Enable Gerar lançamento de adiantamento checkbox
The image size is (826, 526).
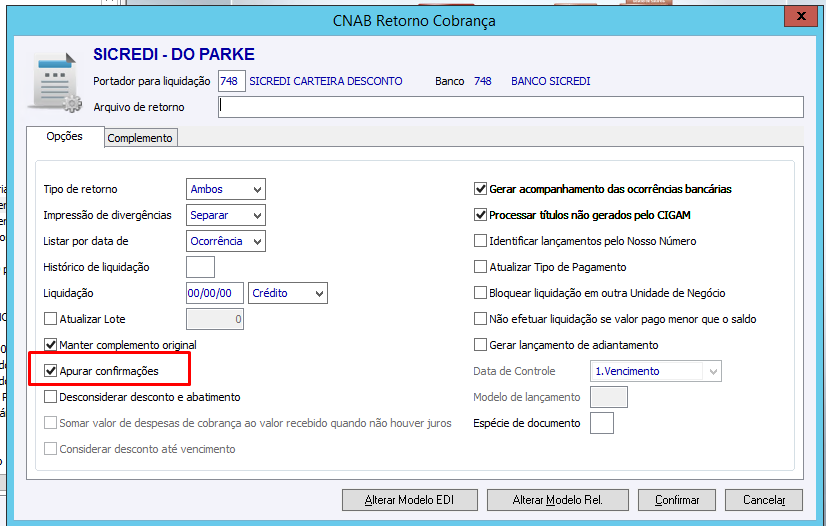click(480, 345)
